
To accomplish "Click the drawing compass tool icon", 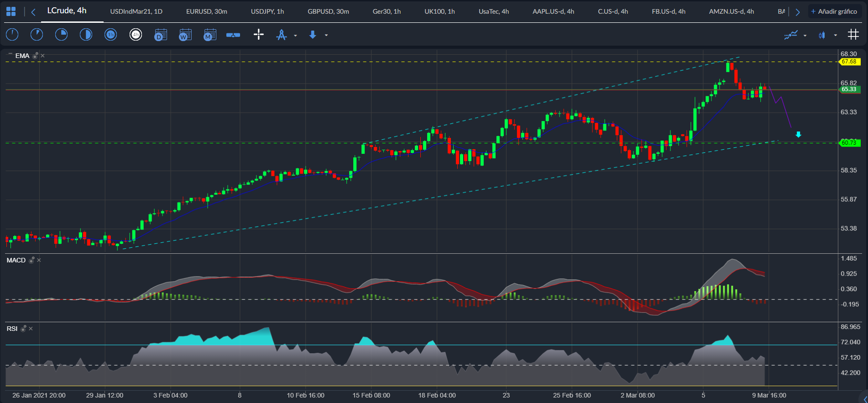I will click(x=282, y=35).
